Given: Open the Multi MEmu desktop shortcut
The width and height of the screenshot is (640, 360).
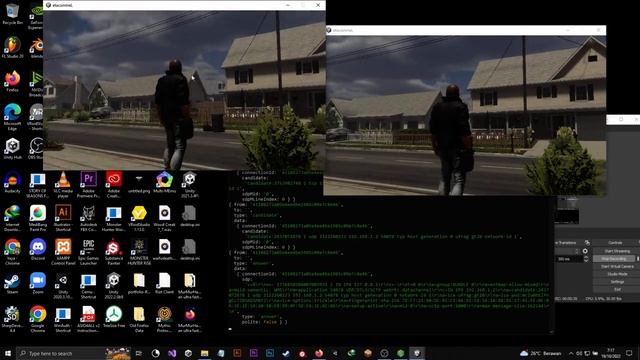Looking at the screenshot, I should click(x=164, y=183).
